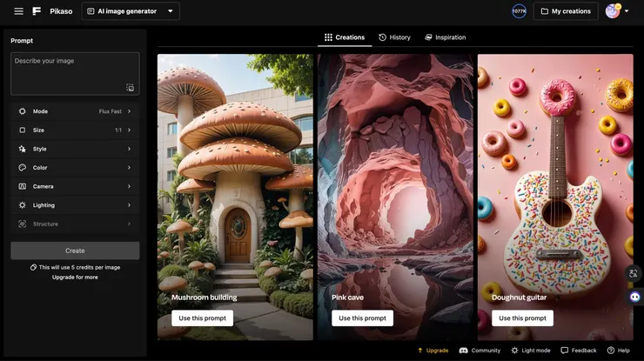
Task: Open the Feedback link
Action: [x=578, y=351]
